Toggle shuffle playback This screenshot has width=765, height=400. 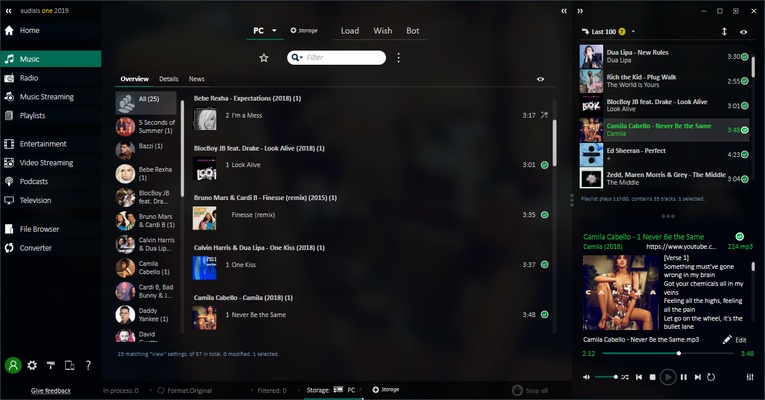point(625,377)
